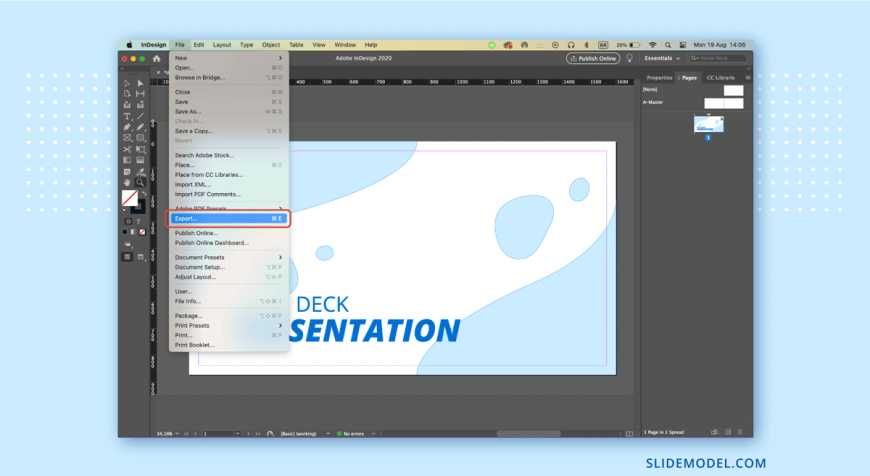Open the Edit menu
The height and width of the screenshot is (476, 870).
click(199, 45)
